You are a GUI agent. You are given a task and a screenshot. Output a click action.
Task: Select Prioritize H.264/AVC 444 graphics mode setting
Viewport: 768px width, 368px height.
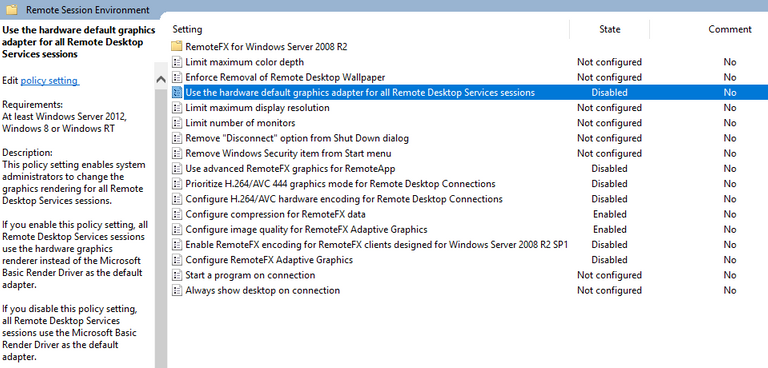pos(340,184)
